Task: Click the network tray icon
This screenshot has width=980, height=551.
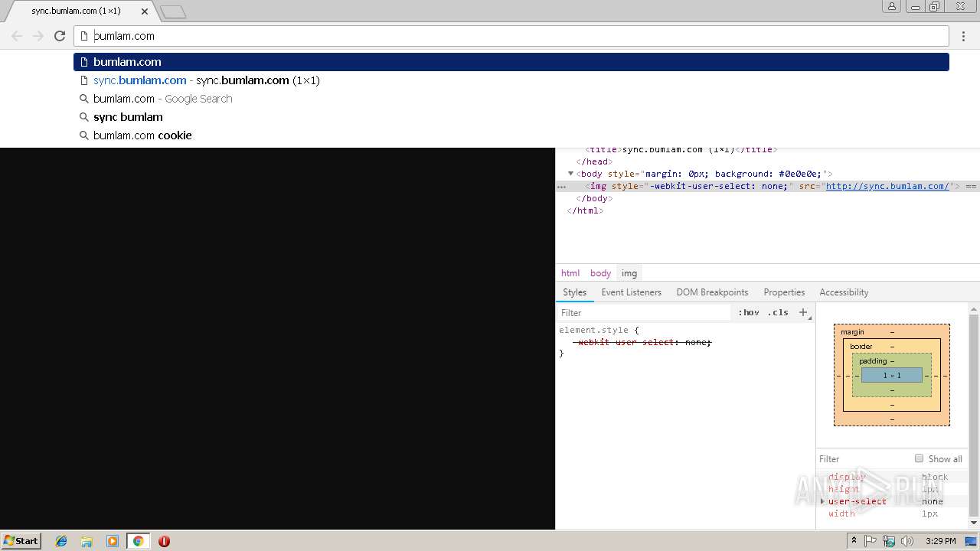Action: [889, 541]
